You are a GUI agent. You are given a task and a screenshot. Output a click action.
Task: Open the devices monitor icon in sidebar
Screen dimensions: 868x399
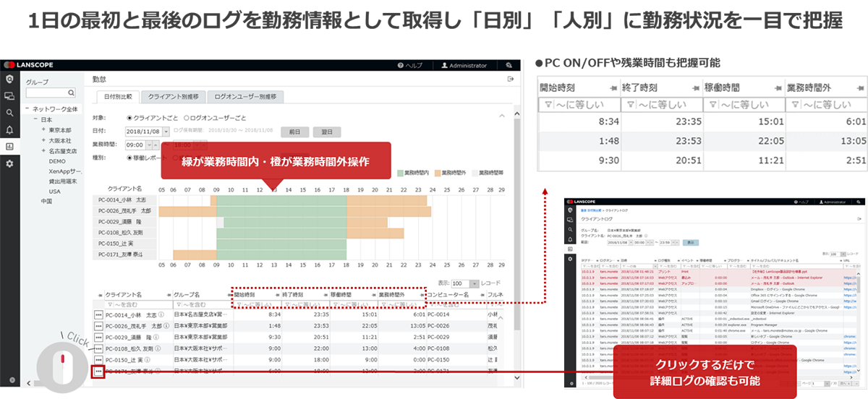tap(9, 95)
